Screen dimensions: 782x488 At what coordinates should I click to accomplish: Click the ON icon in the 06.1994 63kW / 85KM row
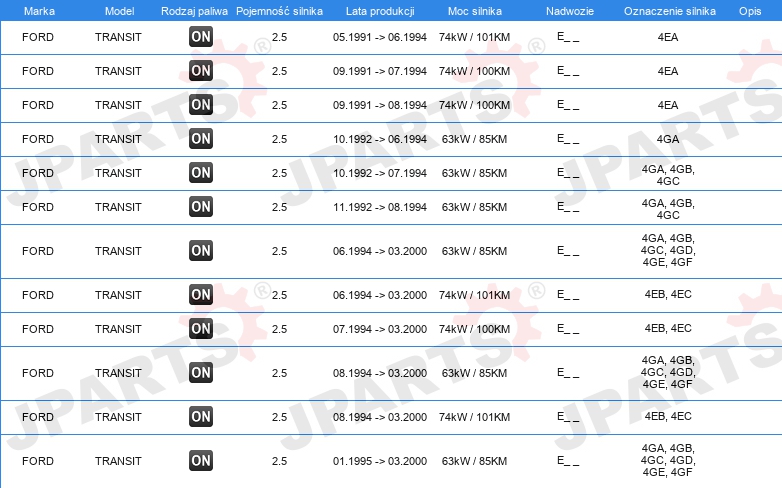pyautogui.click(x=200, y=250)
